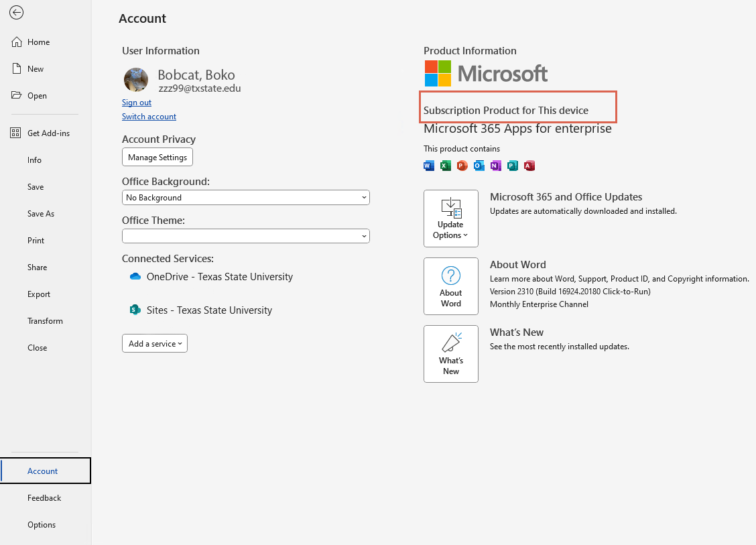
Task: Click the Home icon in sidebar
Action: click(17, 42)
